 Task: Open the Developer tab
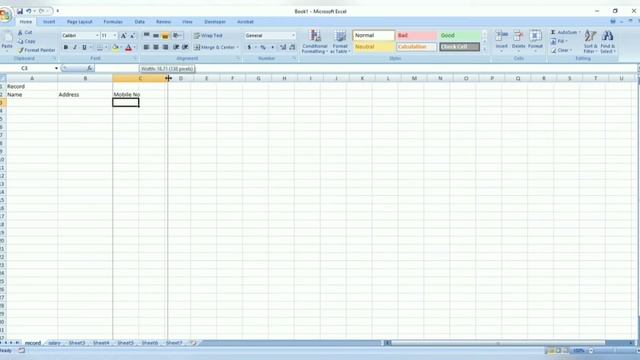click(x=215, y=22)
